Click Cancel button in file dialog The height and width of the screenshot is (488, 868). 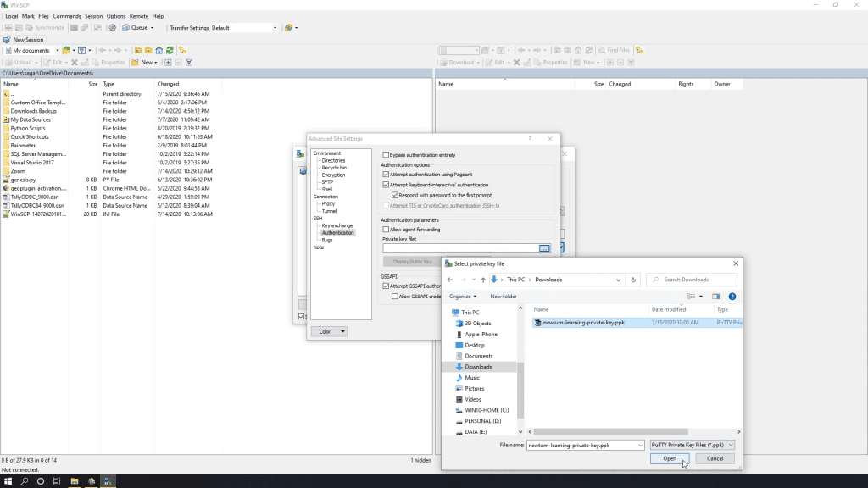(715, 458)
